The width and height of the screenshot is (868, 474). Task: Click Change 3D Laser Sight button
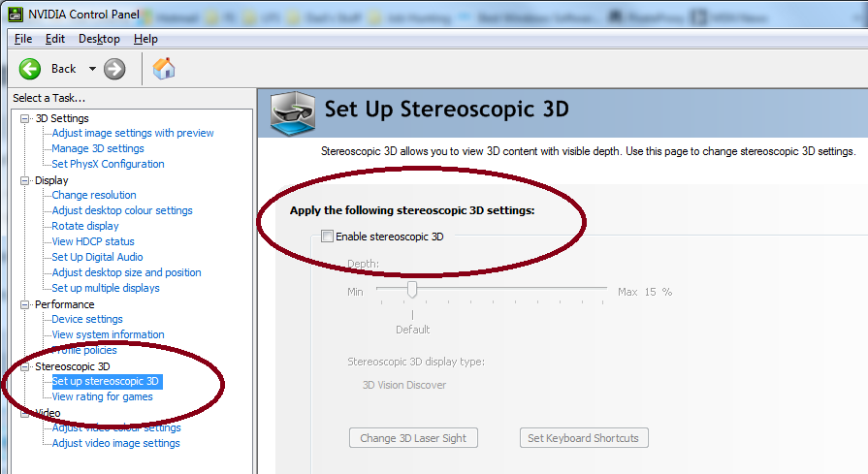coord(413,438)
